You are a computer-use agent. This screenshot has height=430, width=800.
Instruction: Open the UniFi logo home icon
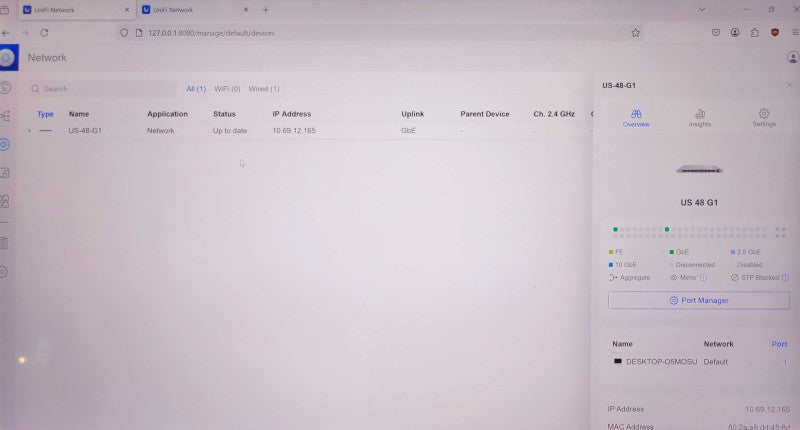7,58
